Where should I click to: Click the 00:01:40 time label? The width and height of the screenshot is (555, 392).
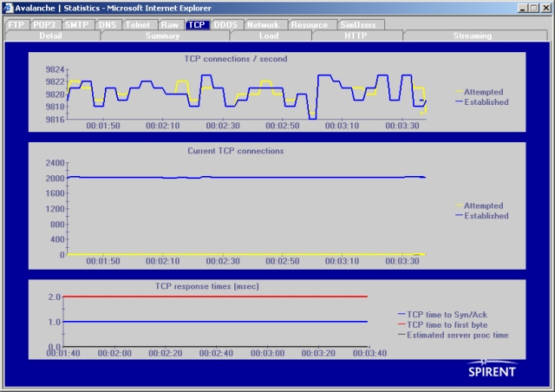pos(63,353)
